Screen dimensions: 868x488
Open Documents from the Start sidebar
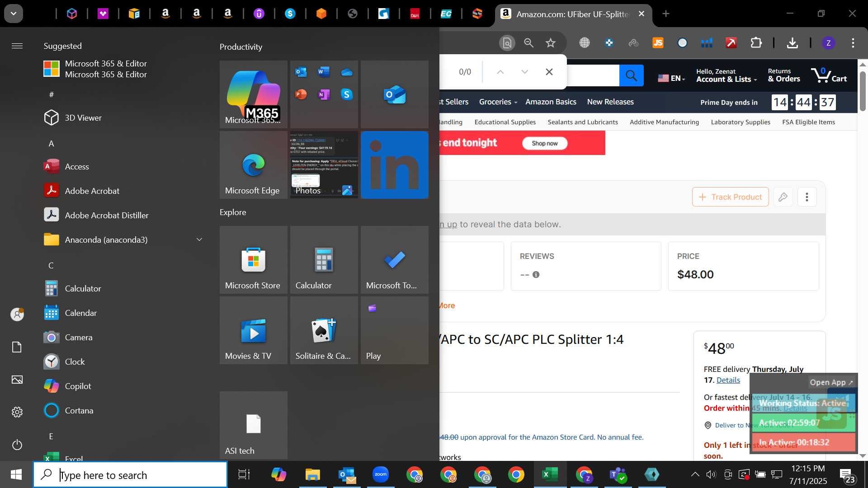(17, 347)
